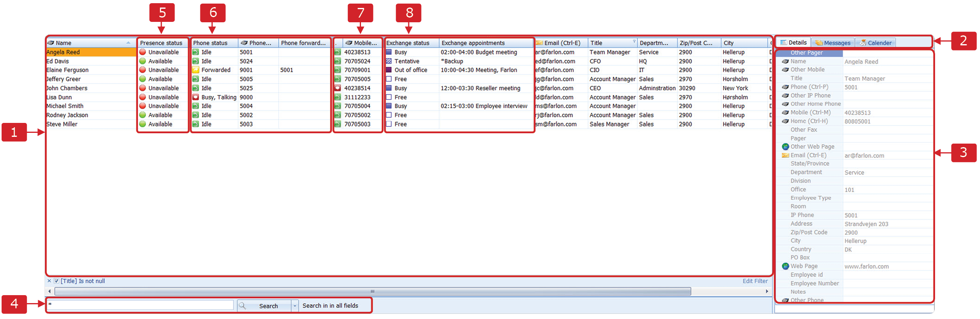980x319 pixels.
Task: Click Ed Davis's green Available status icon
Action: pos(142,61)
